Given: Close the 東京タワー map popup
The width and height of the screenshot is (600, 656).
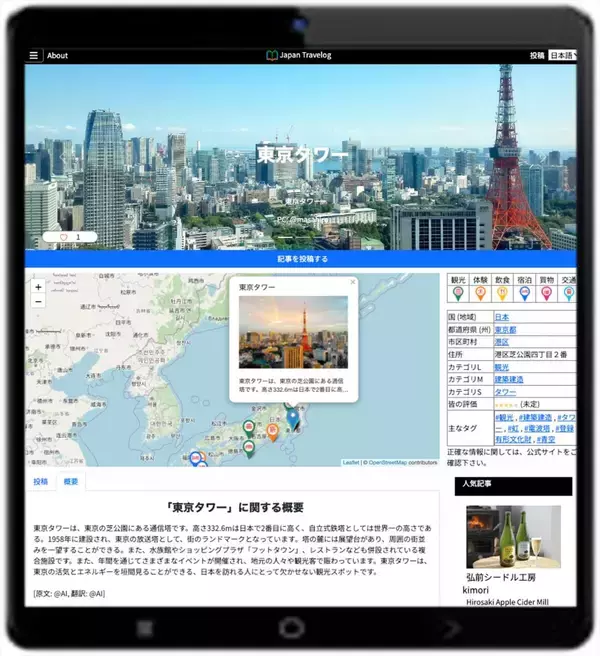Looking at the screenshot, I should [353, 282].
